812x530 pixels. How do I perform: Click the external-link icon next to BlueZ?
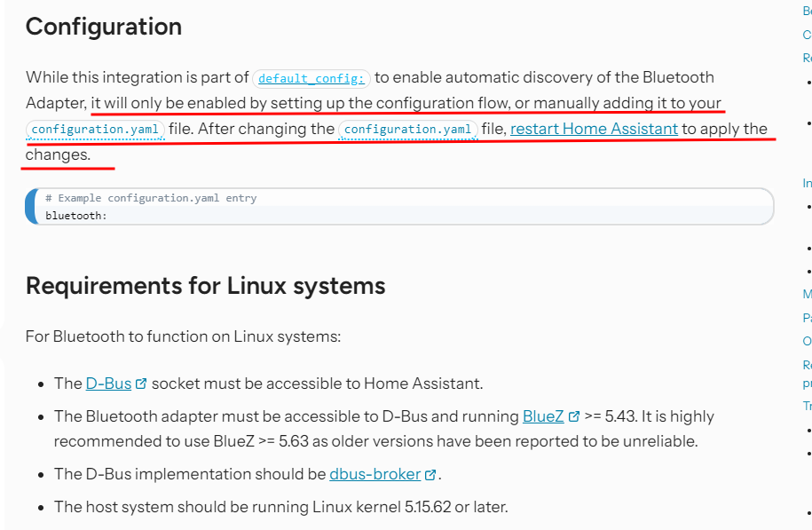tap(574, 416)
